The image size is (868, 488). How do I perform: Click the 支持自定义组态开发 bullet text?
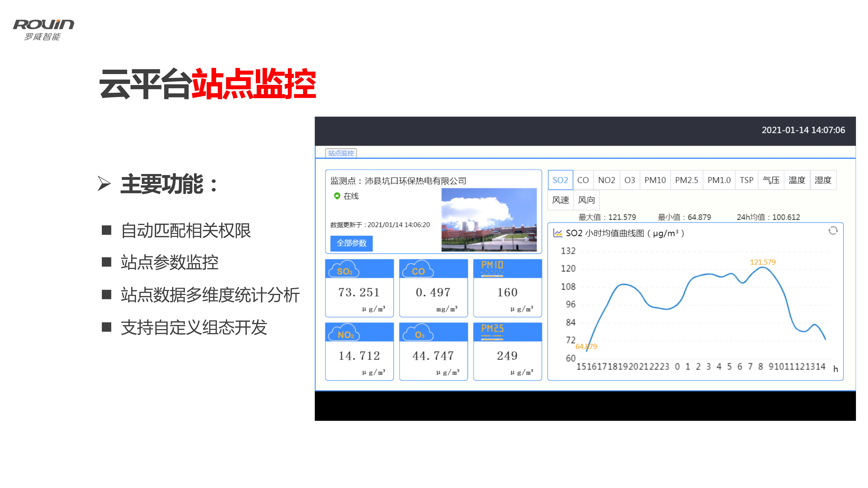(194, 328)
